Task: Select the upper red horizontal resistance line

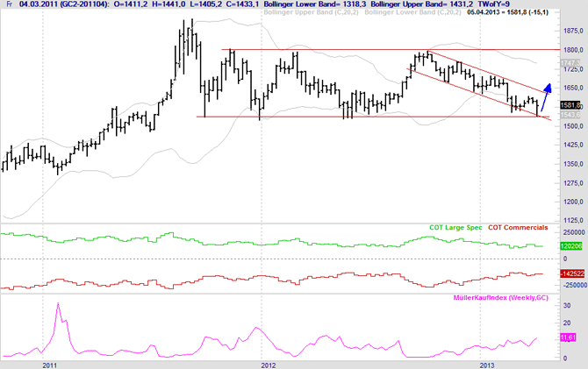Action: coord(351,50)
